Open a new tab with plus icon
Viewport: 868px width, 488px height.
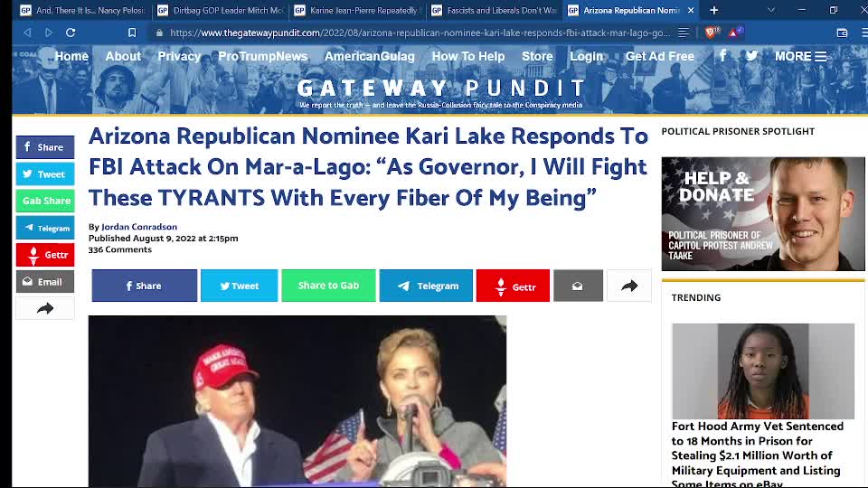pyautogui.click(x=714, y=11)
